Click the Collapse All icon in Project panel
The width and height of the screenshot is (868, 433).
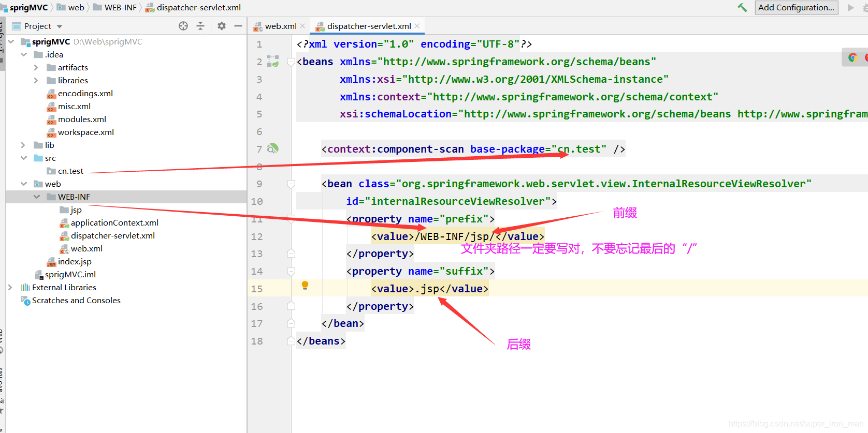click(x=200, y=26)
